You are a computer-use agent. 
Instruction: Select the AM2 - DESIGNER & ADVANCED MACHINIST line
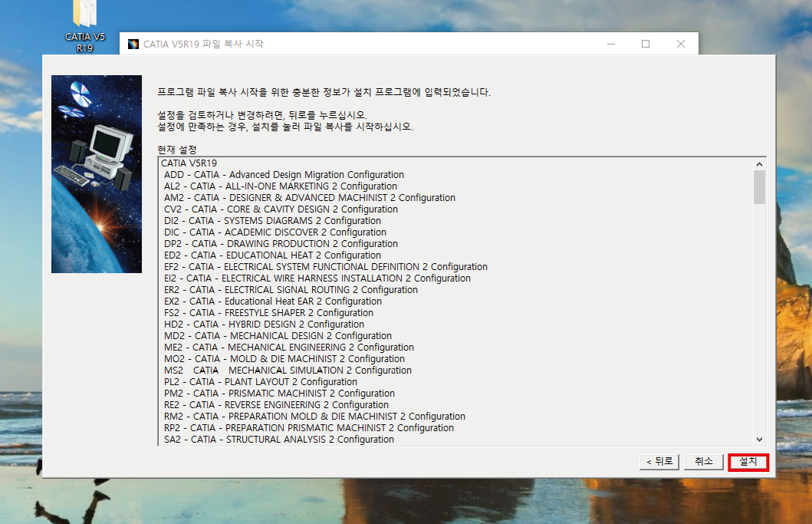pyautogui.click(x=310, y=197)
